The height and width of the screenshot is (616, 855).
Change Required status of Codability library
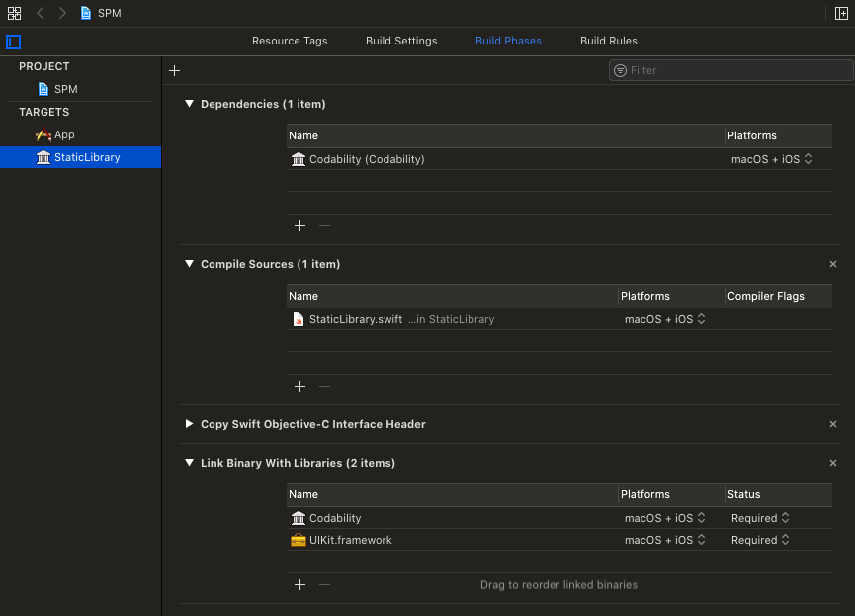(x=760, y=518)
